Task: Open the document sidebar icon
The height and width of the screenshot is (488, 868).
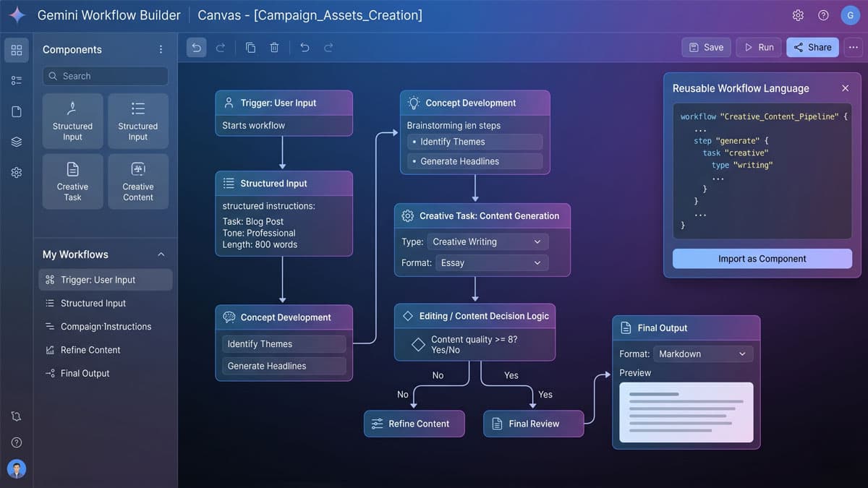Action: (17, 111)
